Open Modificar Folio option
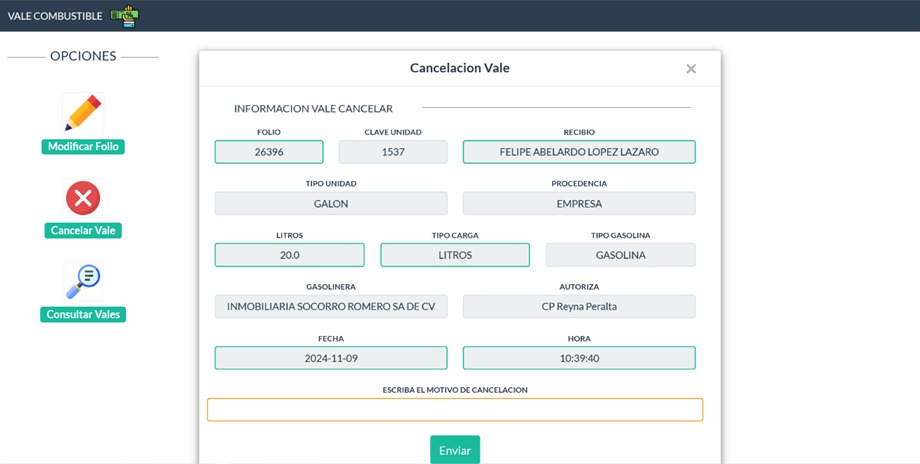Viewport: 920px width, 464px height. (x=83, y=147)
